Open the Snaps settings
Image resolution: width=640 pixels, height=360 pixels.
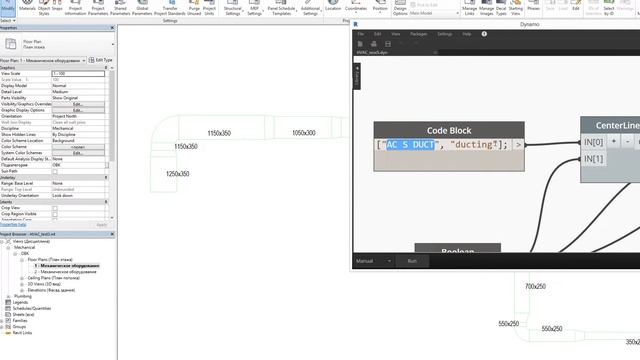click(x=57, y=6)
